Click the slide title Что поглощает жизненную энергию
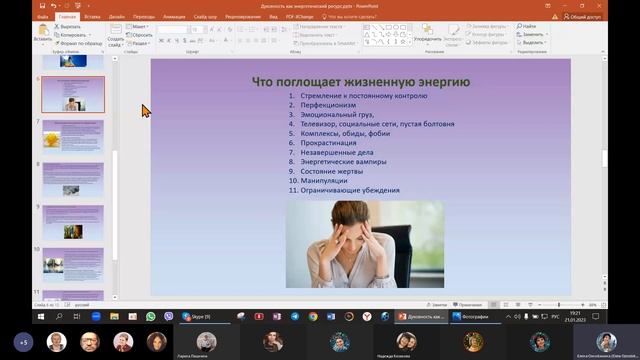 point(361,82)
